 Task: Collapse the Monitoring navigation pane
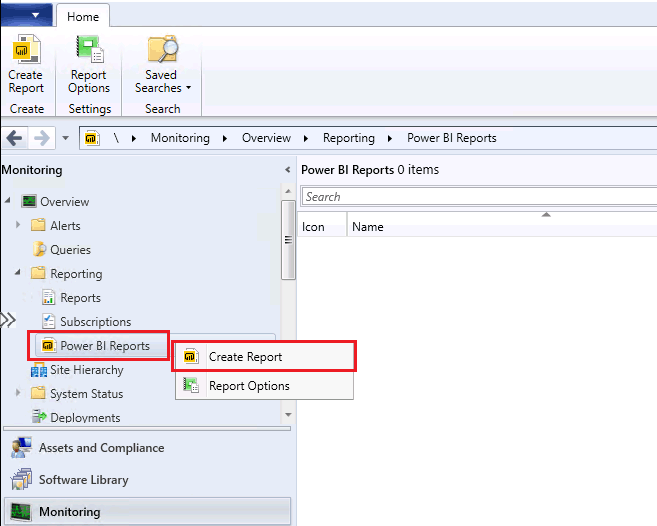click(x=287, y=170)
